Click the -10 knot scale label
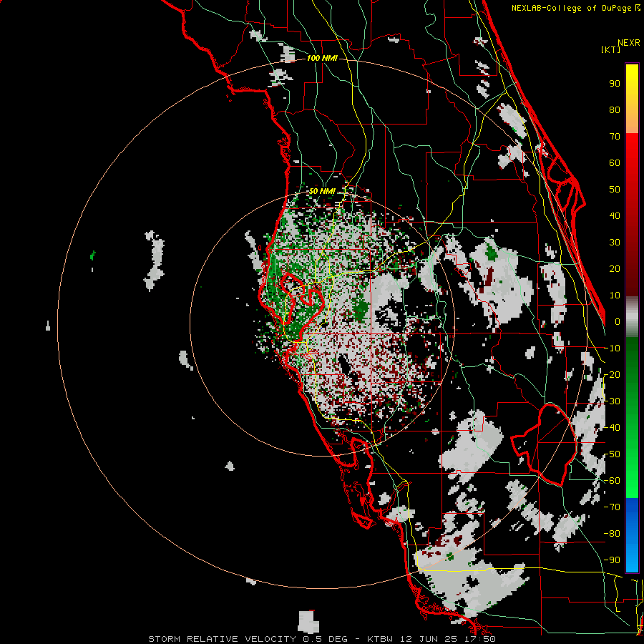This screenshot has width=644, height=644. pos(612,348)
